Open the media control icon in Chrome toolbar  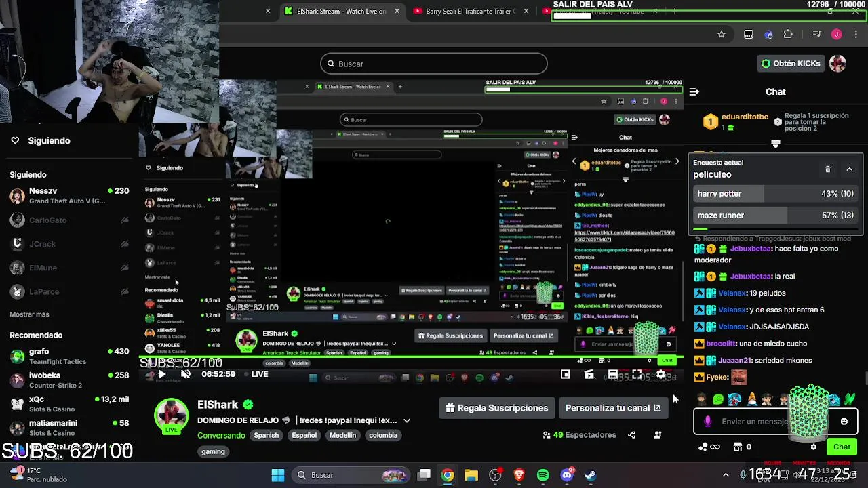(x=817, y=34)
